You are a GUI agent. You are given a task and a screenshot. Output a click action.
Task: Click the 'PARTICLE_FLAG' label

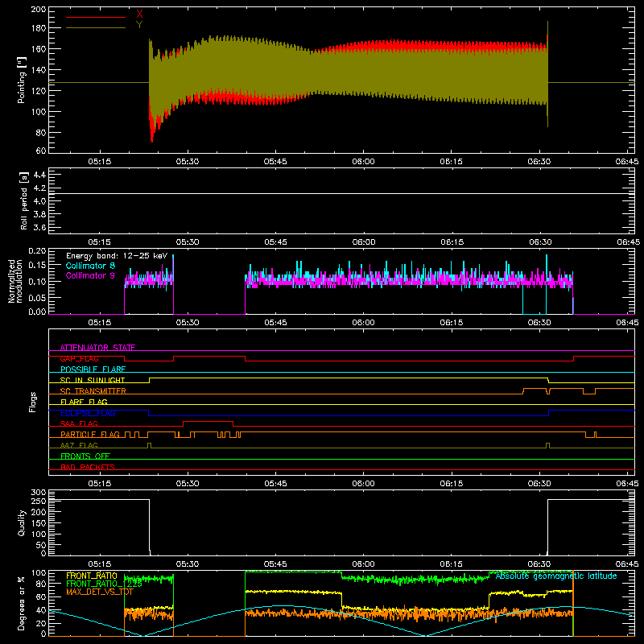click(x=90, y=434)
